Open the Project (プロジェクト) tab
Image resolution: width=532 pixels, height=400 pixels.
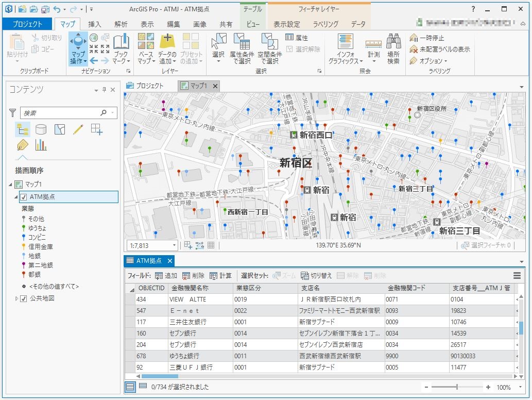click(27, 24)
